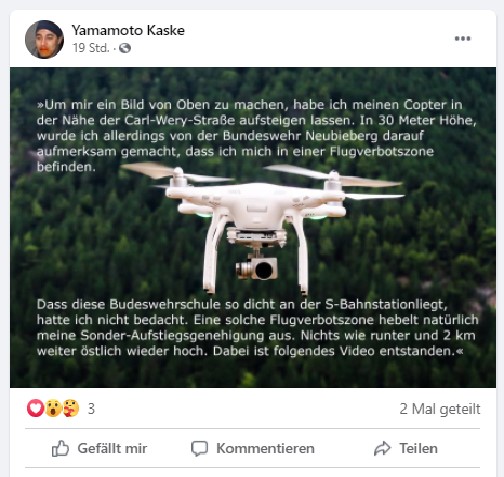
Task: Click the care hug reaction icon
Action: (71, 408)
